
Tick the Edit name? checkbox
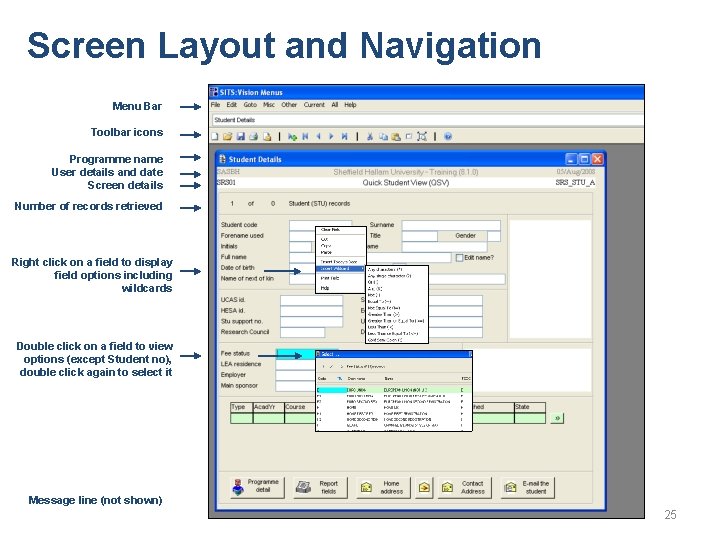click(459, 258)
